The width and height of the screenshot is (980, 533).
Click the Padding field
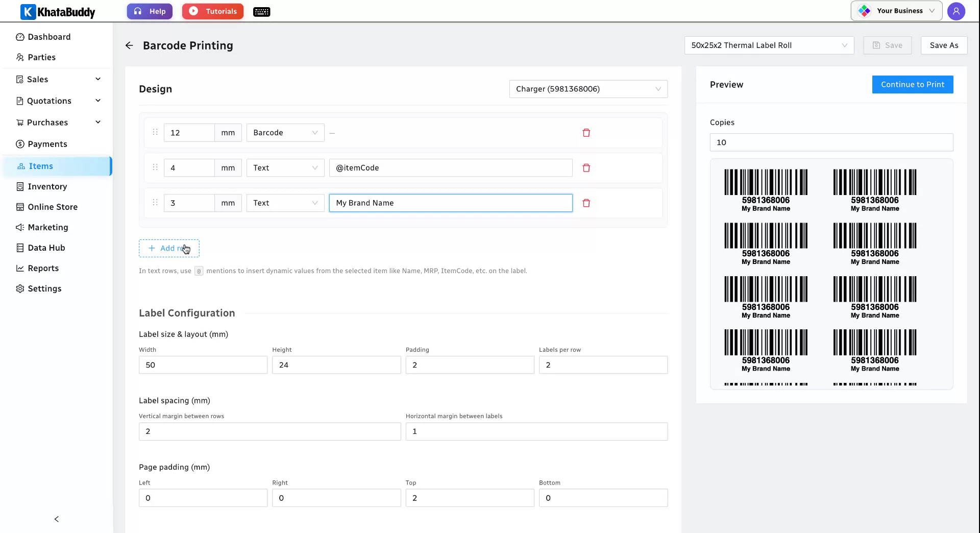pos(470,365)
